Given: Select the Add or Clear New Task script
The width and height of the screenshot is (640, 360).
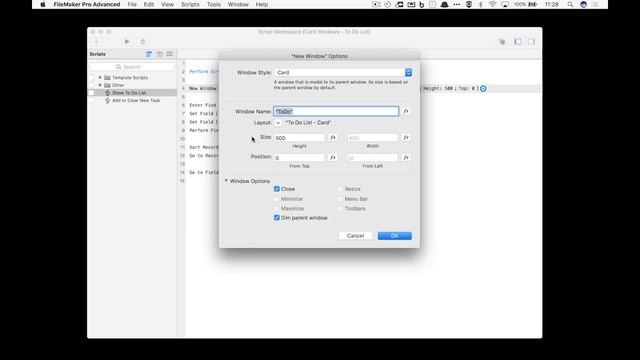Looking at the screenshot, I should [x=136, y=100].
